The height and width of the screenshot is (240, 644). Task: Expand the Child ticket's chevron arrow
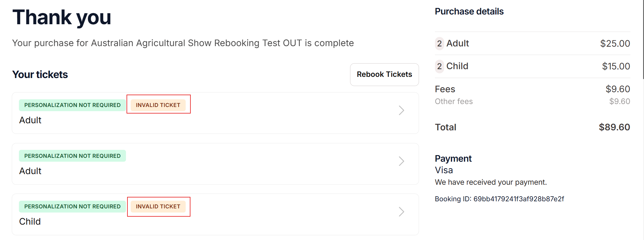click(x=401, y=212)
